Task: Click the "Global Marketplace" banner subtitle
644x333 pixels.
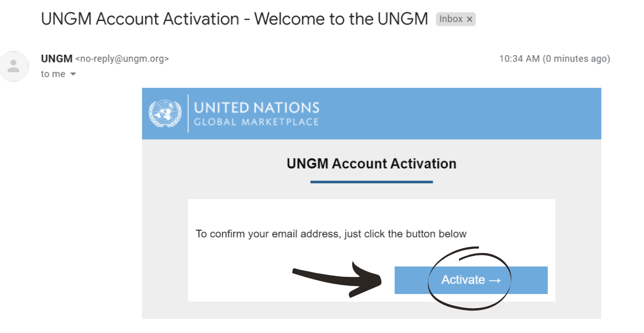Action: 256,122
